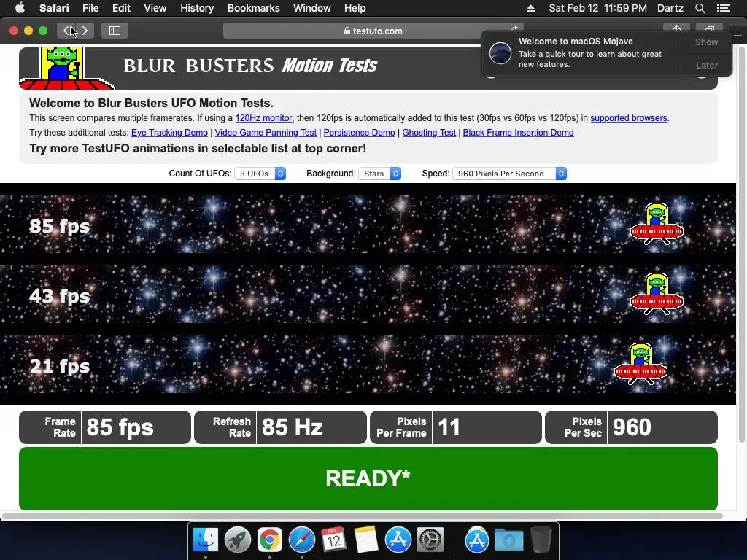This screenshot has width=747, height=560.
Task: Open the Safari menu
Action: coord(54,8)
